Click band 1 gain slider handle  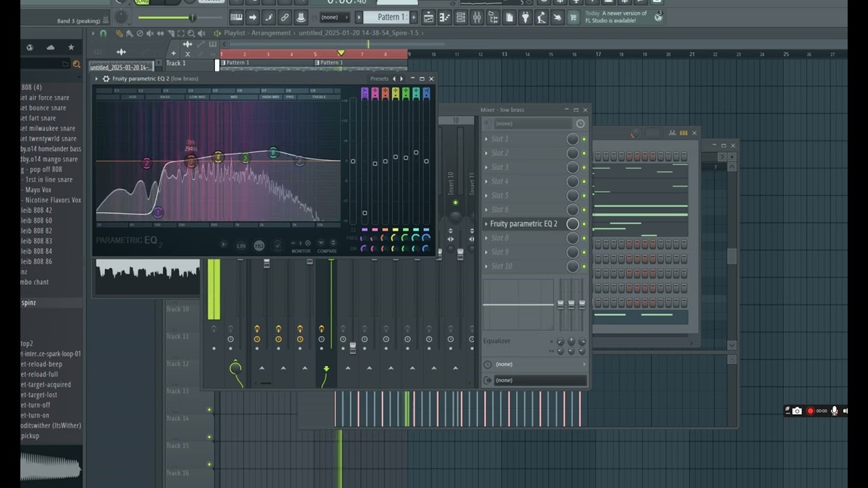364,213
